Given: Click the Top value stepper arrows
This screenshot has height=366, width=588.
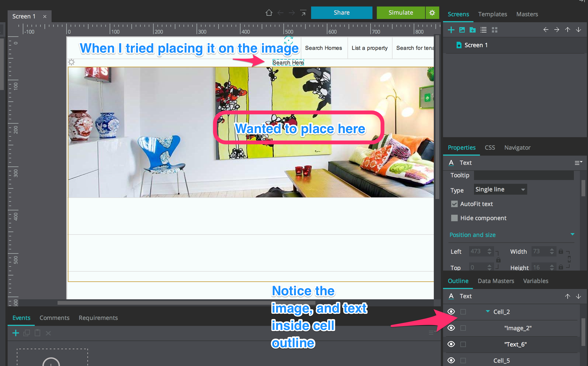Looking at the screenshot, I should (489, 267).
